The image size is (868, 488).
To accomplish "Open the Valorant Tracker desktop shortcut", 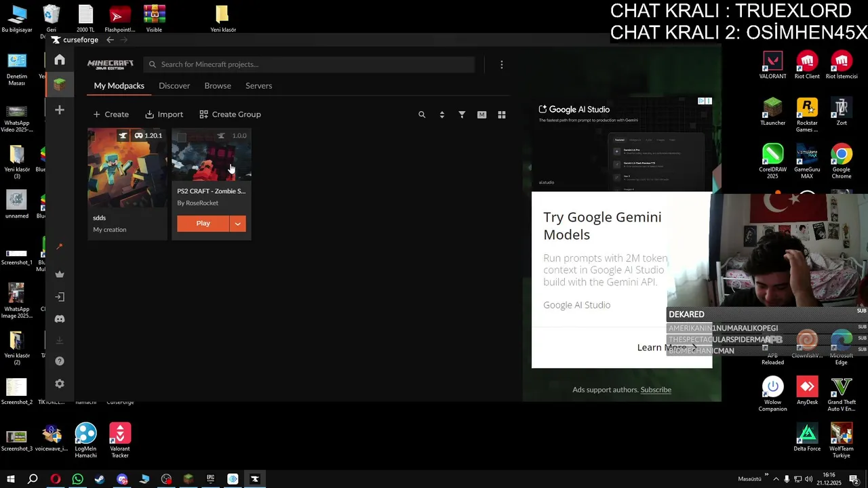I will pyautogui.click(x=120, y=441).
